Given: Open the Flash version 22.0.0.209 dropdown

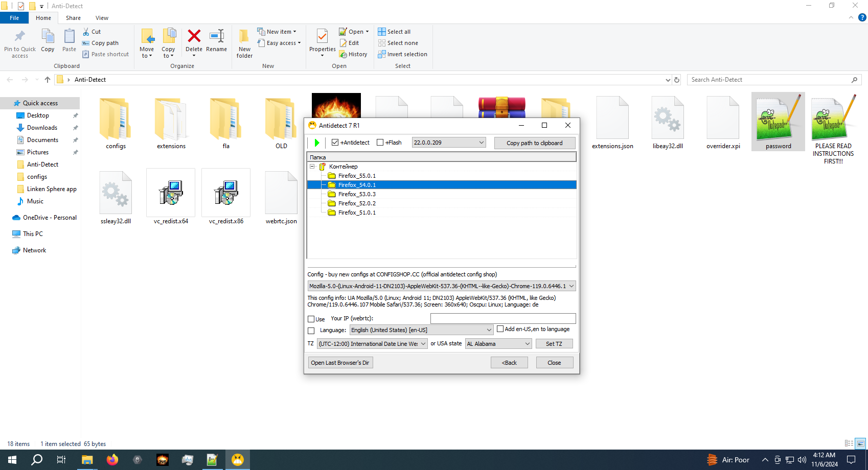Looking at the screenshot, I should point(481,143).
